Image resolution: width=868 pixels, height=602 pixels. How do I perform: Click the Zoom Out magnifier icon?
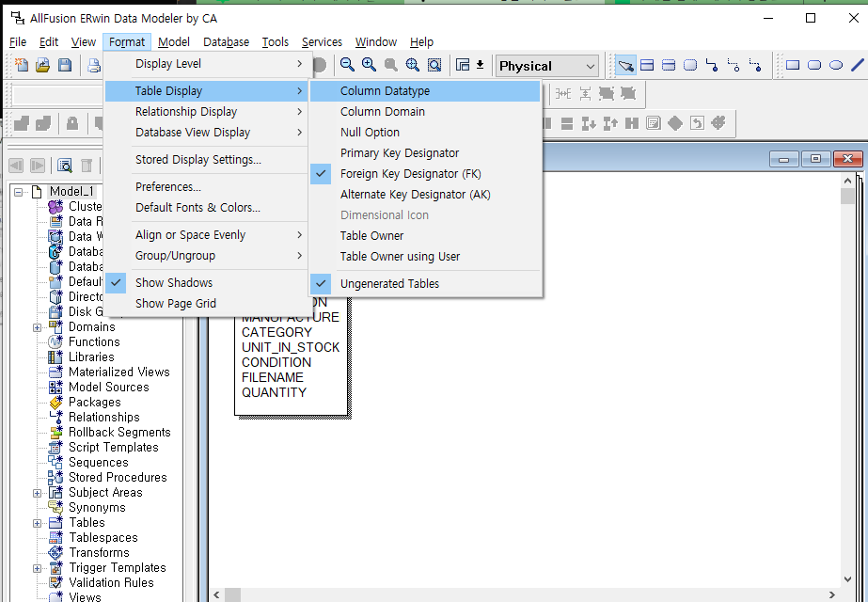coord(347,65)
